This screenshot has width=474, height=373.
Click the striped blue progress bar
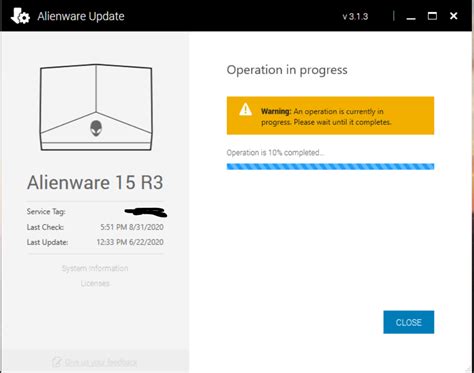pos(330,166)
